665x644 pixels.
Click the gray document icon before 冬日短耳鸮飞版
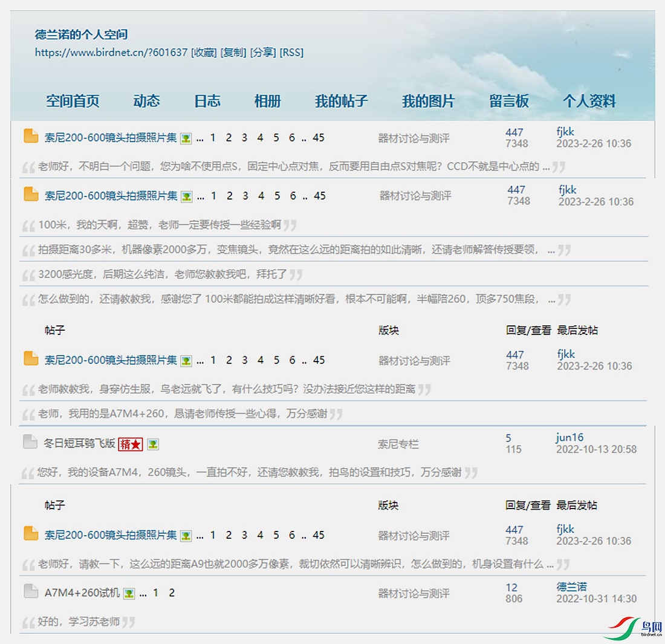tap(30, 443)
